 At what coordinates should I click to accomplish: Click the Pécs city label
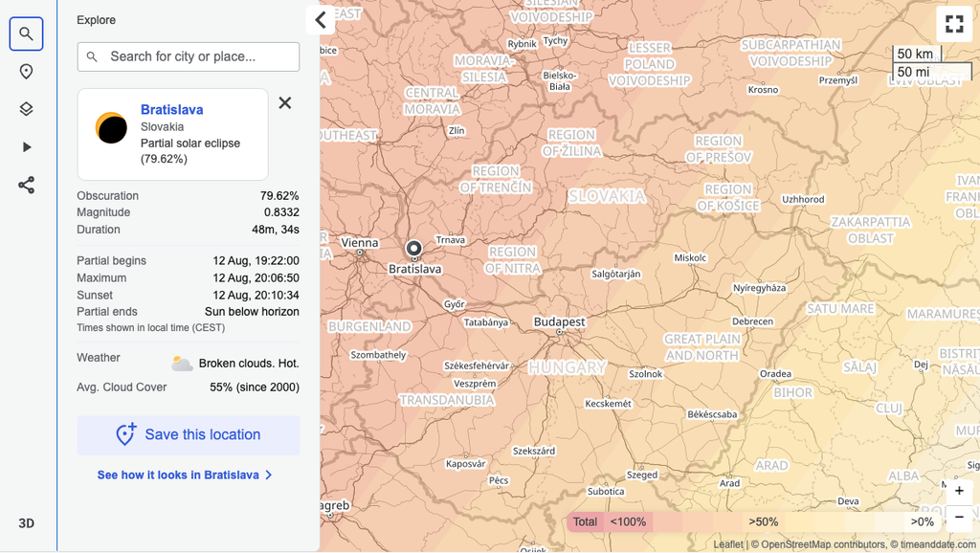499,480
